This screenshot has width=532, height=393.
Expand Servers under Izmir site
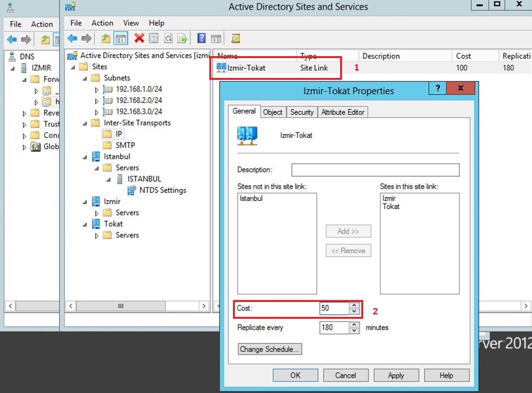pos(97,213)
